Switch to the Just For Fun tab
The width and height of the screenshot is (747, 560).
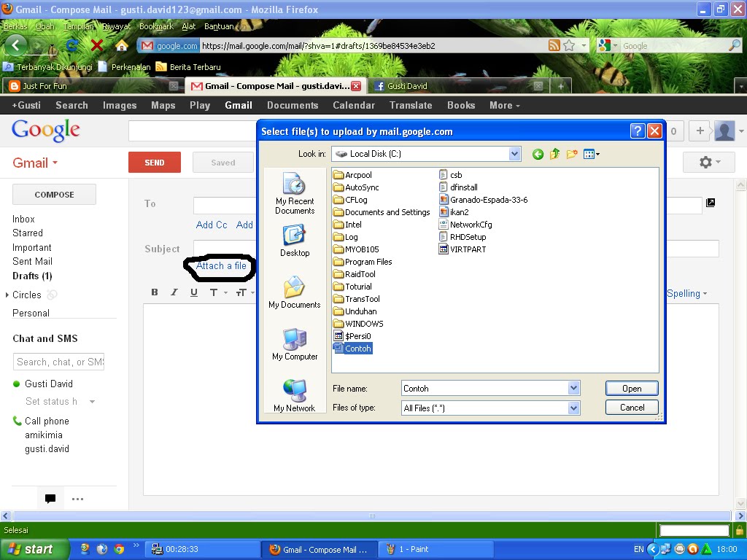click(92, 86)
